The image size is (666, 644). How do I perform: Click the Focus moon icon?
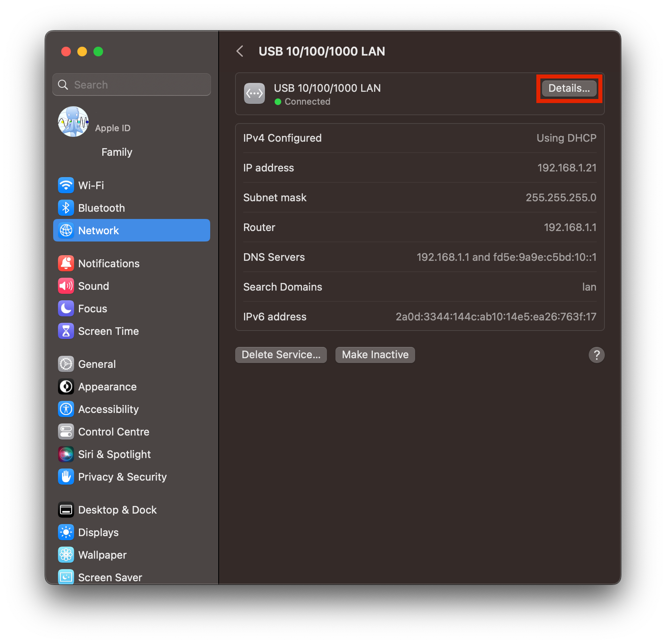point(66,309)
